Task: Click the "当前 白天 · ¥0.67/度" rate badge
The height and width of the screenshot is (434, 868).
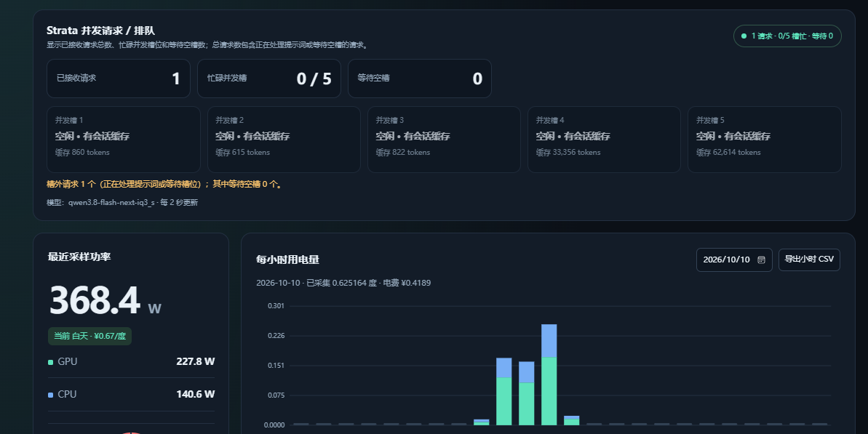Action: pyautogui.click(x=89, y=336)
